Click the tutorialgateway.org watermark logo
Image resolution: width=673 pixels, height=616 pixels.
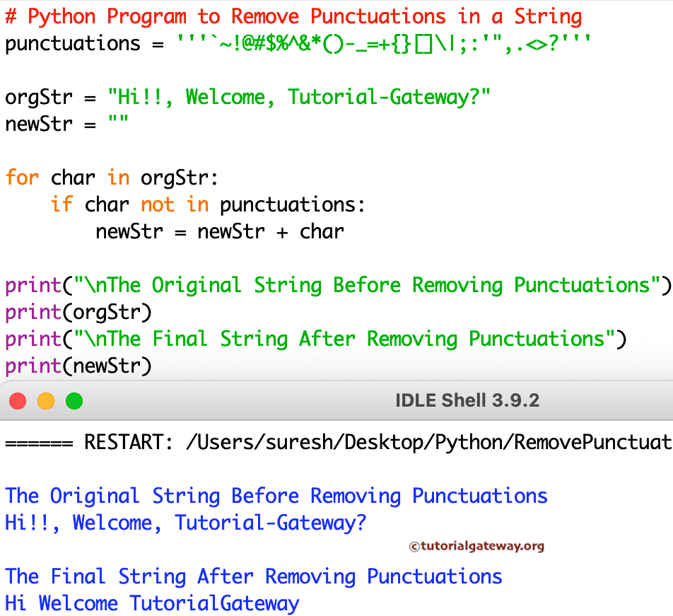tap(477, 546)
